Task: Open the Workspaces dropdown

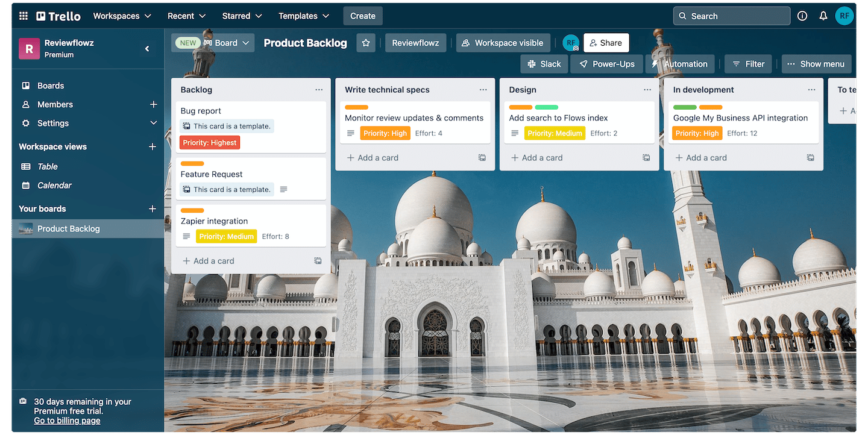Action: [x=122, y=16]
